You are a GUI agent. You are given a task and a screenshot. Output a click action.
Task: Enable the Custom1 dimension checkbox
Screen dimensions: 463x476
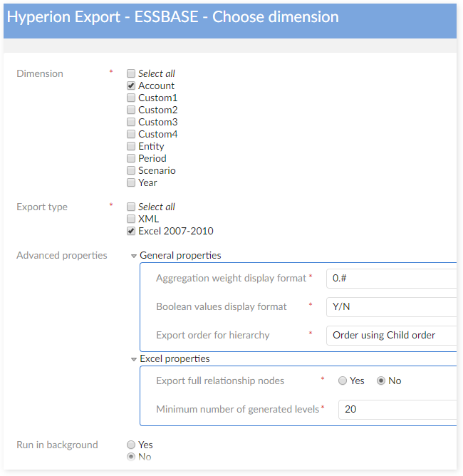(x=131, y=98)
